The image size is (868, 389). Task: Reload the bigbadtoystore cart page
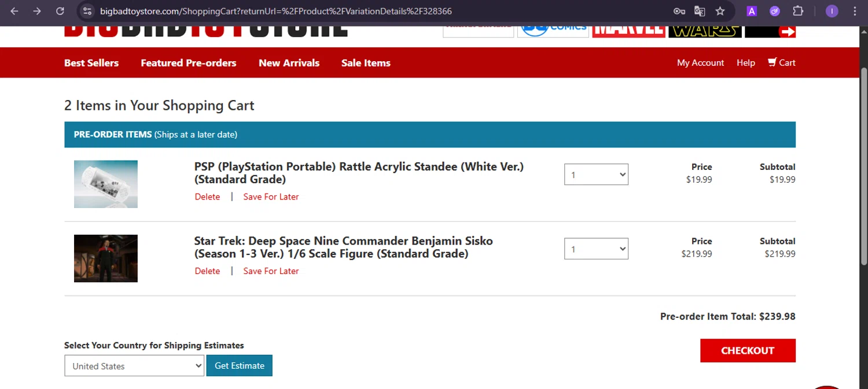click(60, 11)
